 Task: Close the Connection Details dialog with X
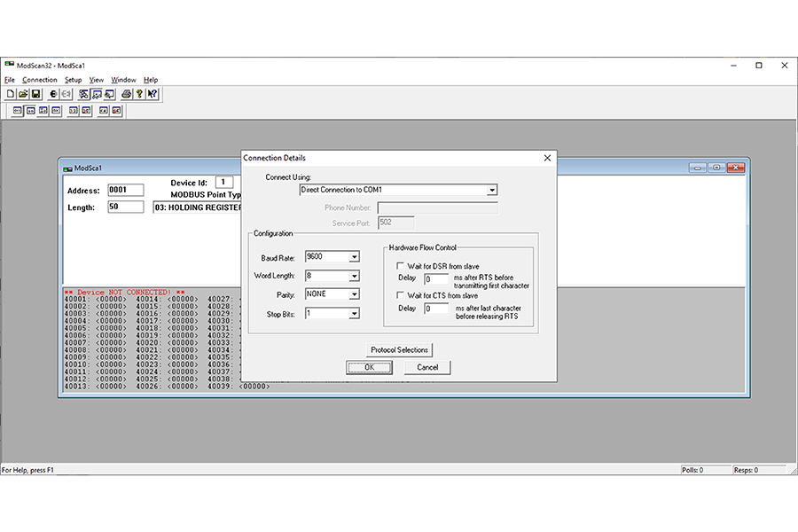(x=547, y=158)
